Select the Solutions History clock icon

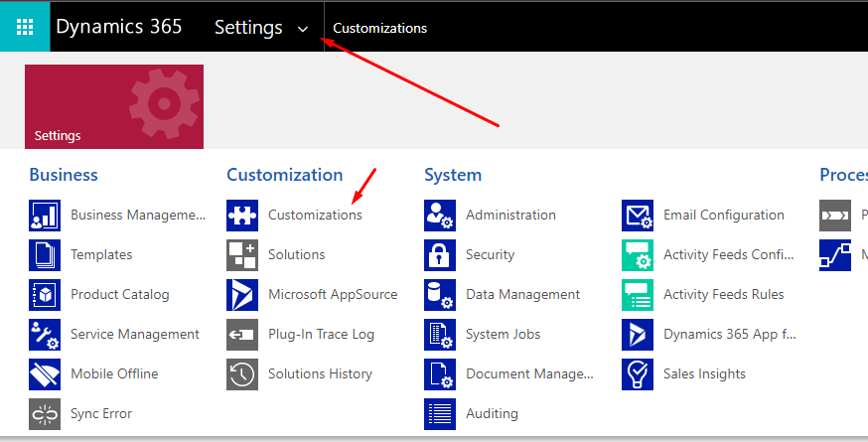point(242,373)
